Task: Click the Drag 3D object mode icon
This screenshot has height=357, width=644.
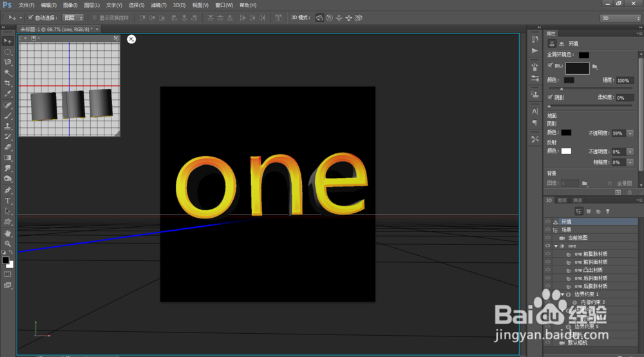Action: 339,17
